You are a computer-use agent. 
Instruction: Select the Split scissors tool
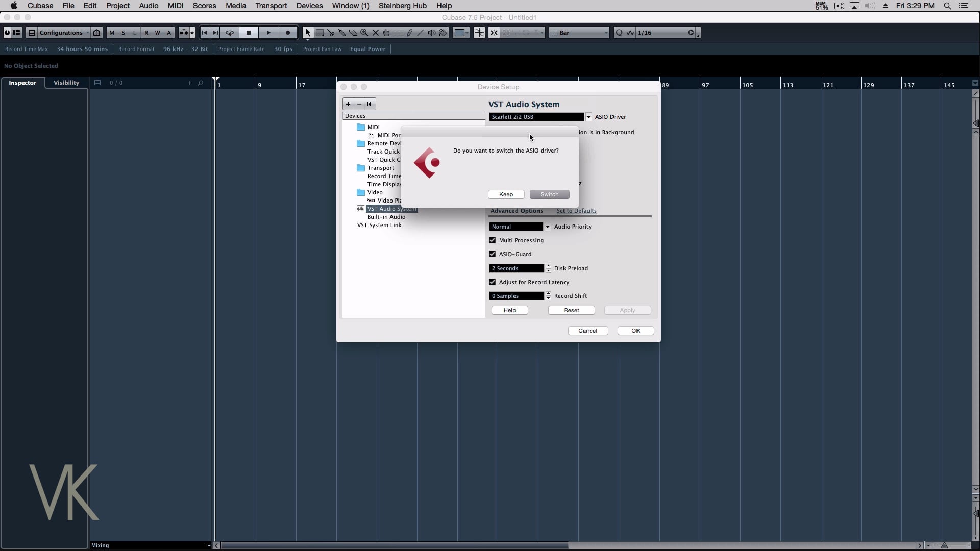(331, 33)
